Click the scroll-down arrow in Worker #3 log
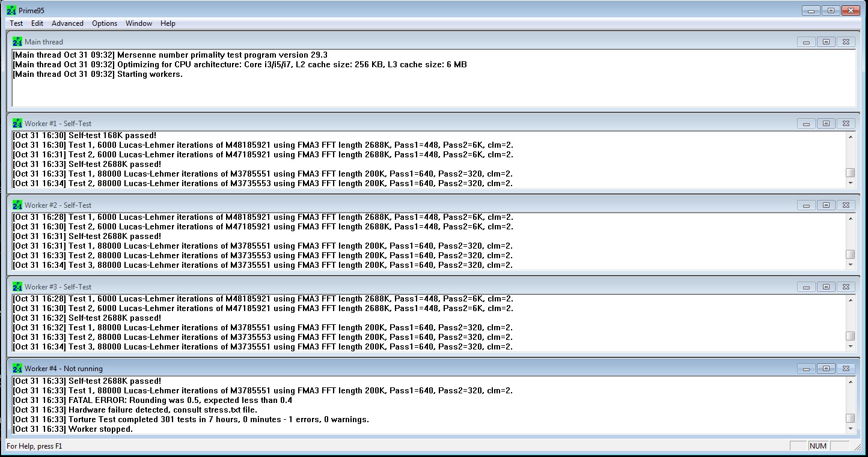 tap(851, 347)
